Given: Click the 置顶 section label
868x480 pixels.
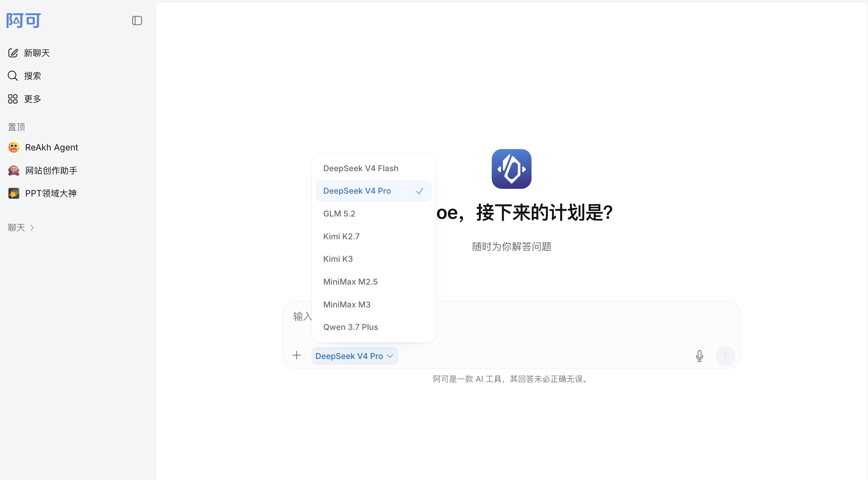Looking at the screenshot, I should pyautogui.click(x=17, y=127).
